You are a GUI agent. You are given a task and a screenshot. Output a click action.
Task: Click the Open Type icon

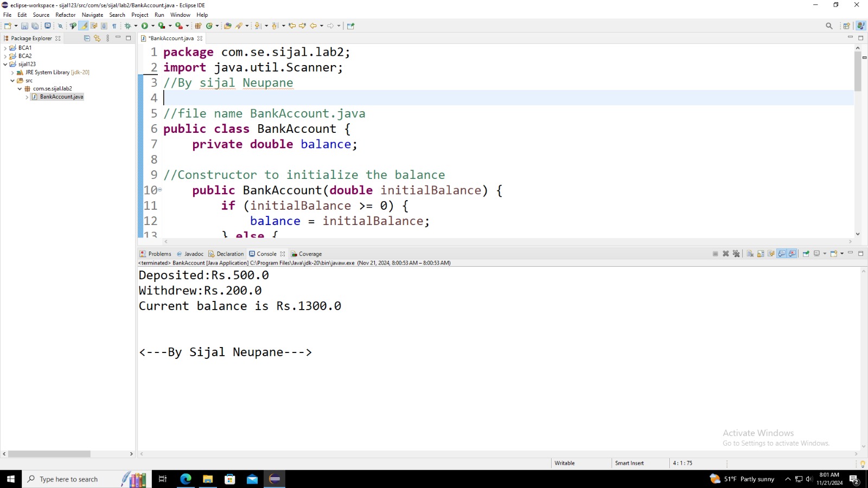click(x=227, y=25)
